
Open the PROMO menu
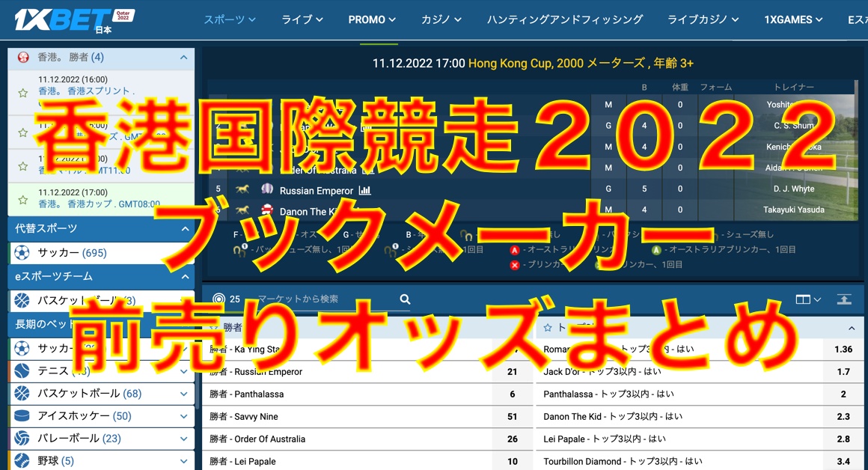pos(371,20)
